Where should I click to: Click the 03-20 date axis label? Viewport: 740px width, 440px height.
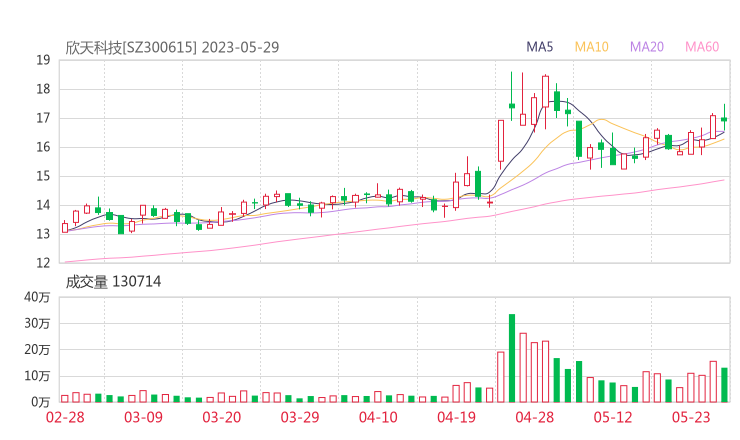pos(222,417)
